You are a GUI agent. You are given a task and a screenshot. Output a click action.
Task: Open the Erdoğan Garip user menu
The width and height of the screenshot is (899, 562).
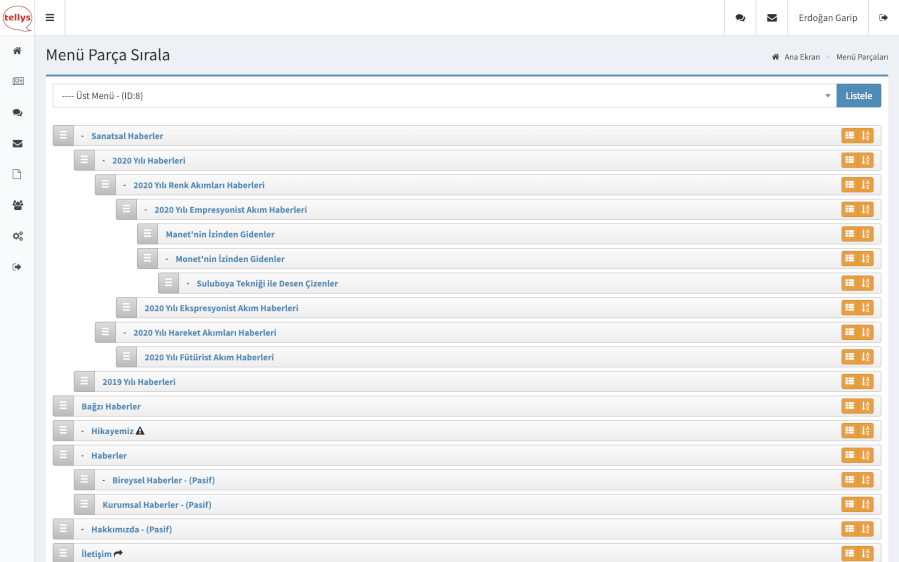828,18
